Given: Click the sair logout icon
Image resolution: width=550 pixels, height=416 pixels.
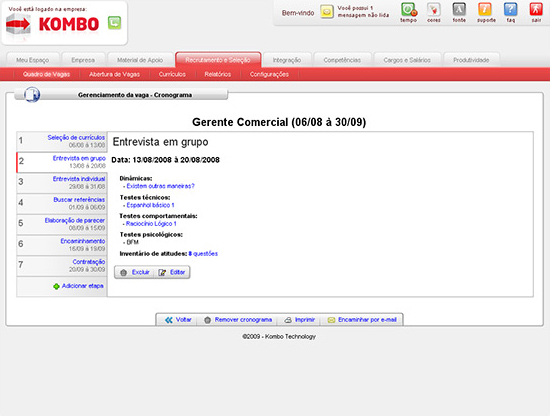Looking at the screenshot, I should pyautogui.click(x=536, y=9).
